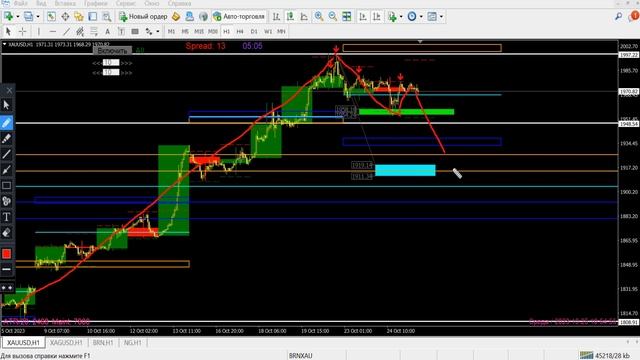Switch chart to line chart style

coord(304,16)
